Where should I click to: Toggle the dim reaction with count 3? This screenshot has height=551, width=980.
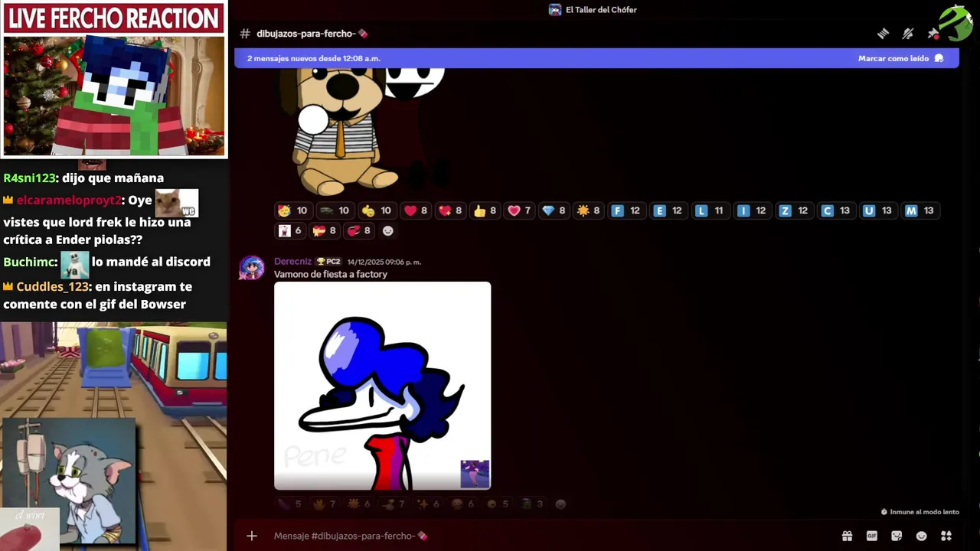pos(533,504)
